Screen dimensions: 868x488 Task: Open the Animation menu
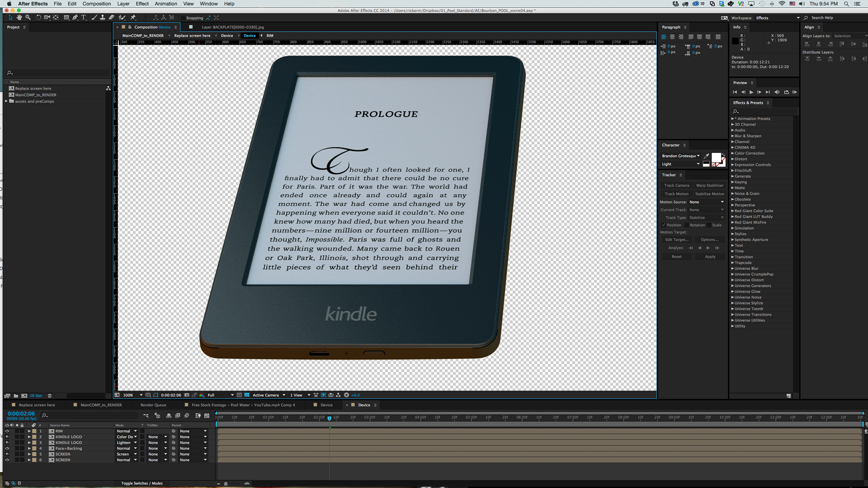[166, 4]
